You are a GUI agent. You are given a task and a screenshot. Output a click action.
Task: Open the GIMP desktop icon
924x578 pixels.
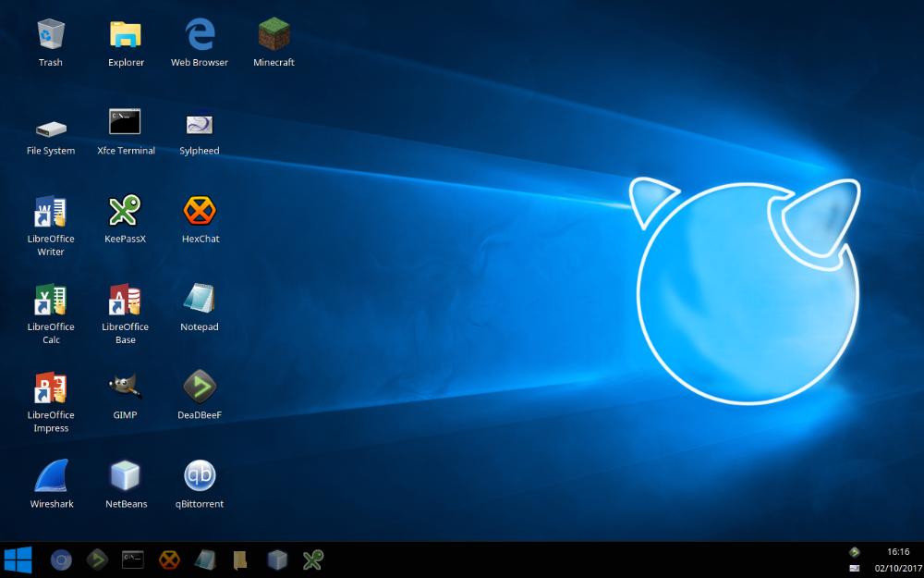point(125,386)
